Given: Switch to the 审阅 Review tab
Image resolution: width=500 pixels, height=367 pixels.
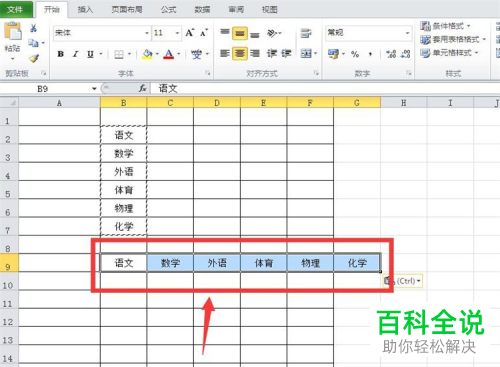Looking at the screenshot, I should click(x=236, y=9).
